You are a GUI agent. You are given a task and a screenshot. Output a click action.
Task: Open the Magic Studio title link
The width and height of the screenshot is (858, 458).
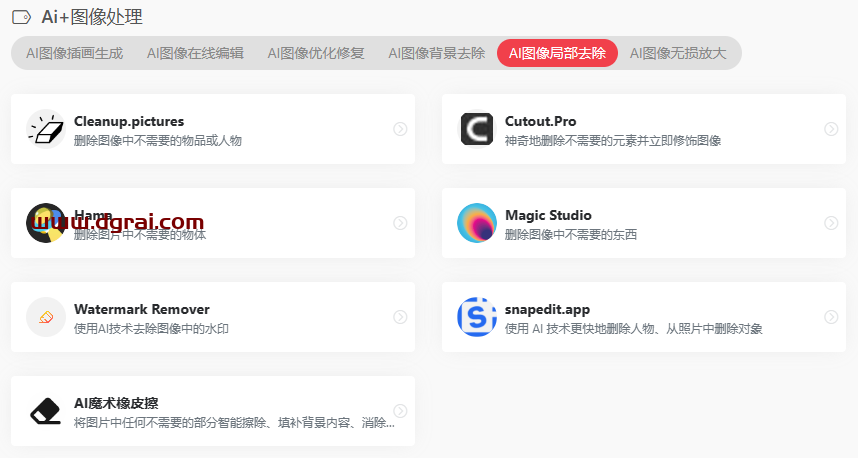[x=548, y=215]
